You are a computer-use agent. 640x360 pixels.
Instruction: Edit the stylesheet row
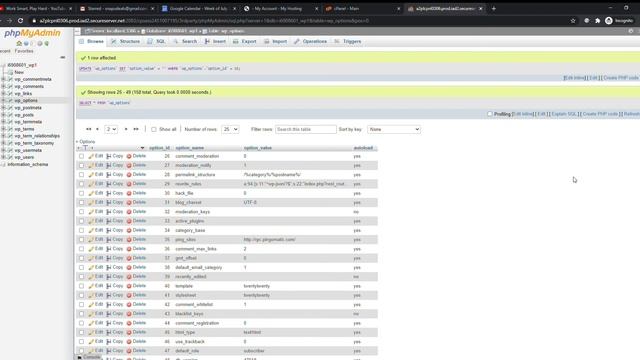(x=96, y=295)
